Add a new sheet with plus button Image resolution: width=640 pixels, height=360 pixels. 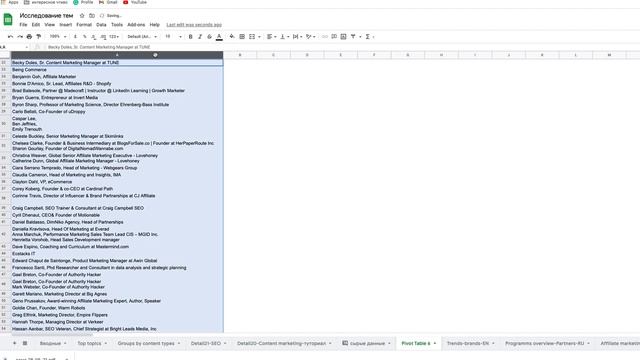14,343
